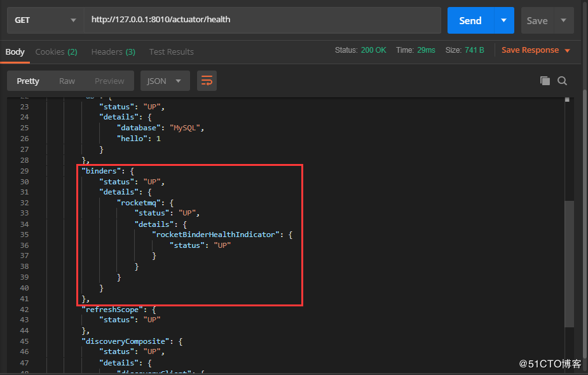Toggle the line wrap icon
The image size is (588, 375).
coord(207,81)
